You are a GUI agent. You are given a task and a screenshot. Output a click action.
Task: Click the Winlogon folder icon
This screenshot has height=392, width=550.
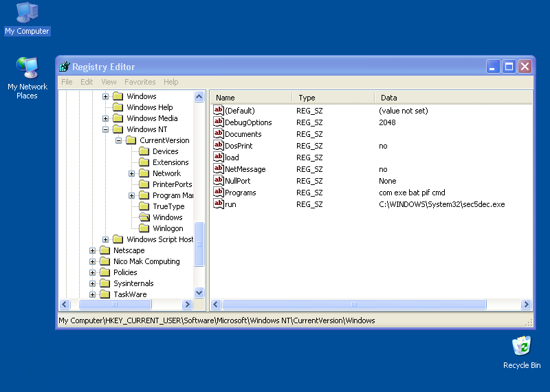(144, 228)
